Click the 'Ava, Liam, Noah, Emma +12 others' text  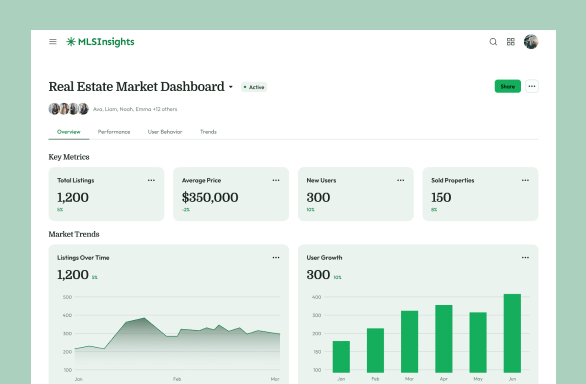[x=135, y=109]
